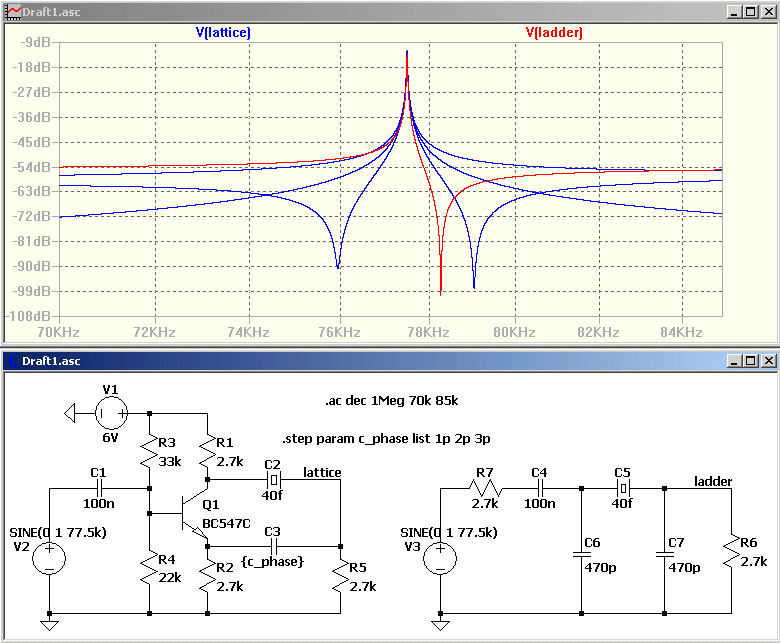Image resolution: width=780 pixels, height=643 pixels.
Task: Click the BC547C model text
Action: click(226, 524)
